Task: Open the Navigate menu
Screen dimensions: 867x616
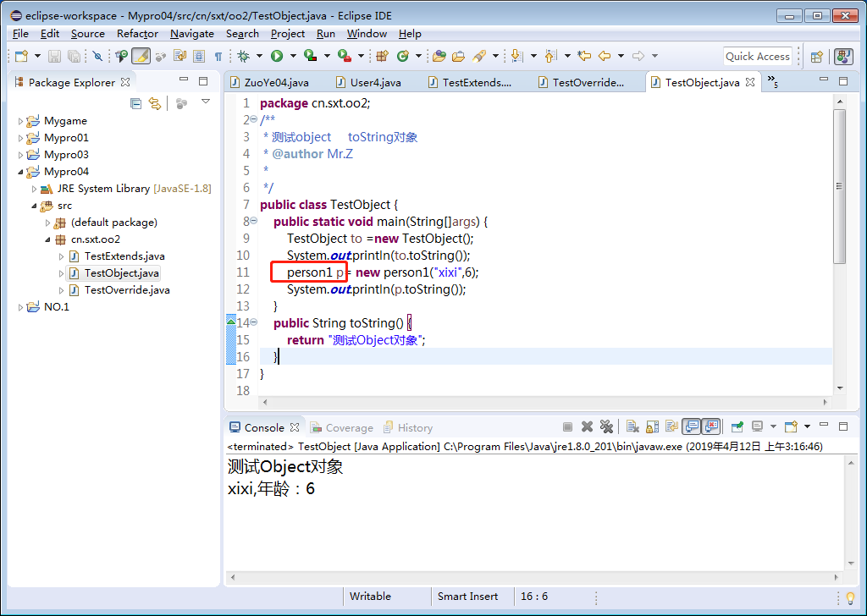Action: point(192,34)
